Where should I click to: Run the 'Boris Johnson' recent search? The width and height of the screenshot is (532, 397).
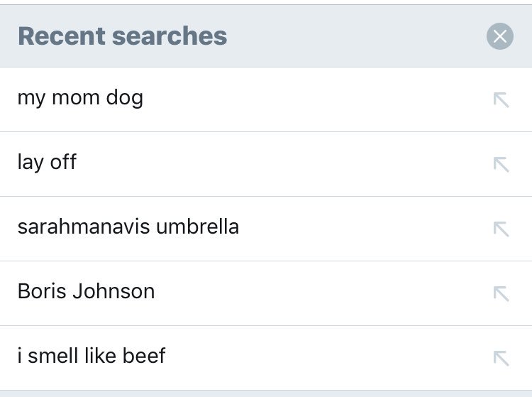(86, 292)
